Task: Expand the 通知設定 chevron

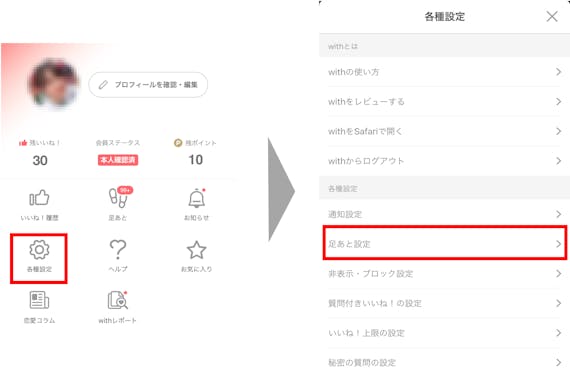Action: coord(559,214)
